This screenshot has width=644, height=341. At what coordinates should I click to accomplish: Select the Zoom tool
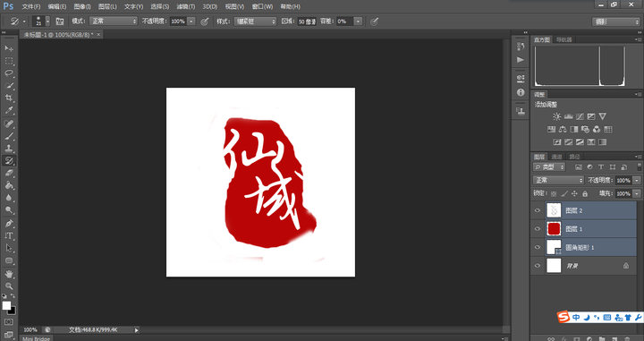tap(9, 286)
